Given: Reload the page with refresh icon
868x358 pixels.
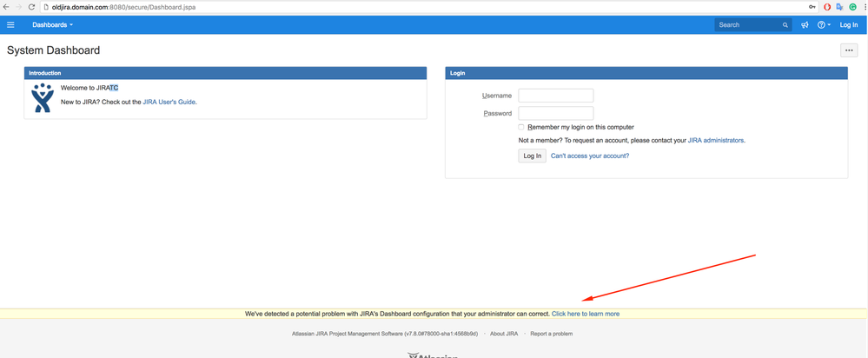Looking at the screenshot, I should (31, 8).
